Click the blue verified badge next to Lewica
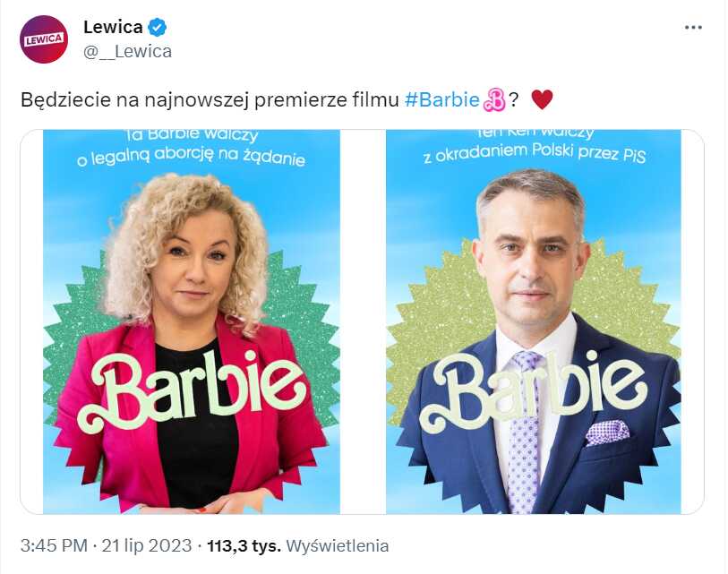 point(157,28)
